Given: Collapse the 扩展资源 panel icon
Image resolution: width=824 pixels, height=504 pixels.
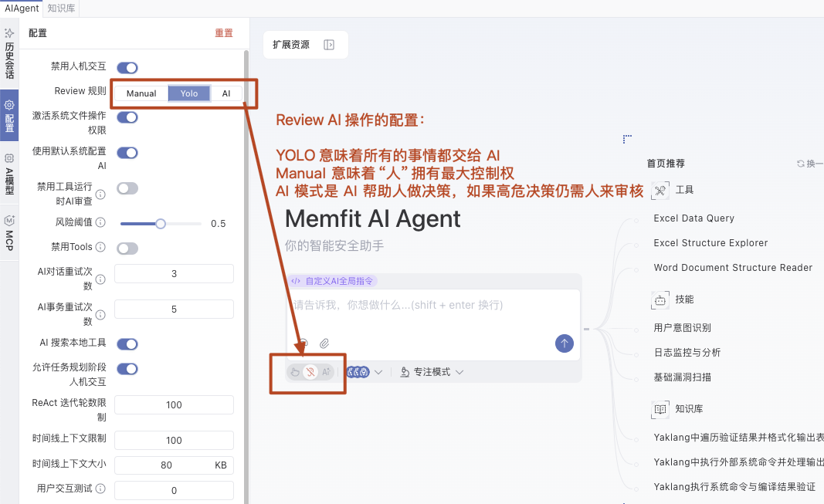Looking at the screenshot, I should point(329,45).
